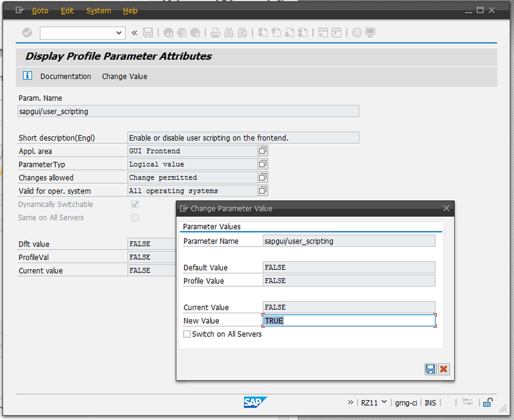Click the green checkmark Enter icon in toolbar
Viewport: 514px width, 420px height.
pos(27,33)
